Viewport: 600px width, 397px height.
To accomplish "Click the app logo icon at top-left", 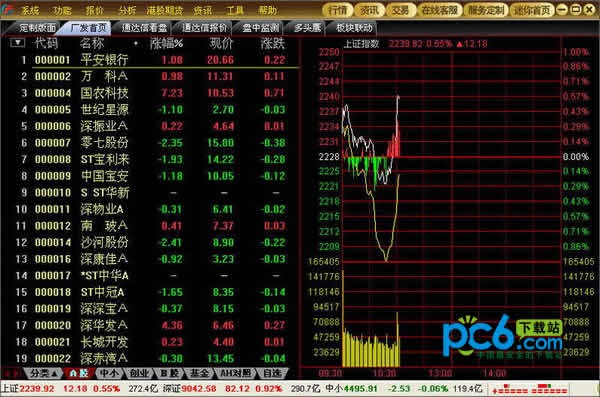I will [x=7, y=9].
